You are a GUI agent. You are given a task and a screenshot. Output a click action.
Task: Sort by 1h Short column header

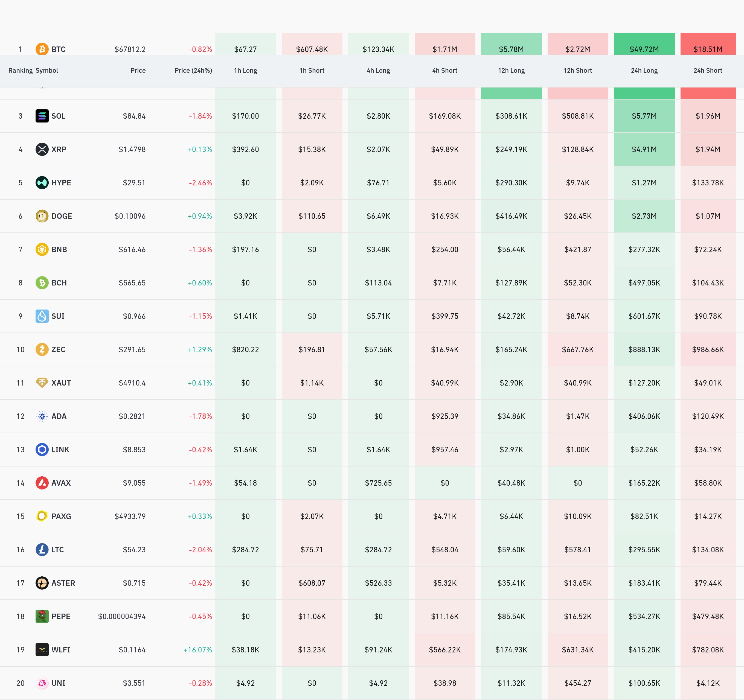pos(312,70)
